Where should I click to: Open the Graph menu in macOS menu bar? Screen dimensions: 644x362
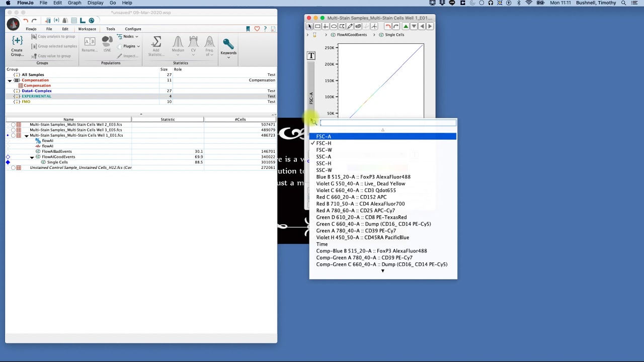point(74,3)
